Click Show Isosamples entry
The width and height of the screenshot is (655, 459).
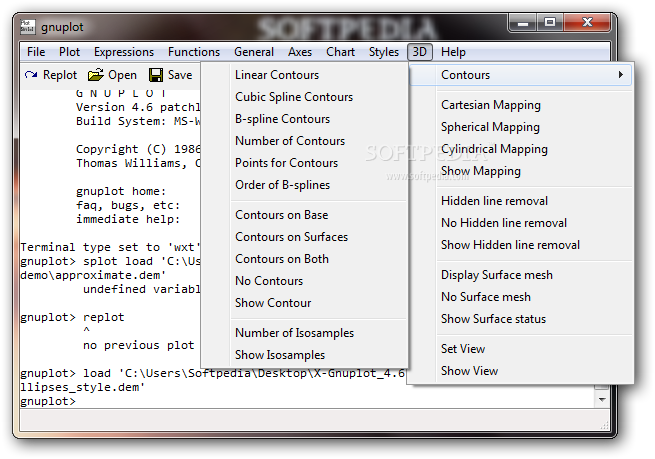click(x=304, y=355)
